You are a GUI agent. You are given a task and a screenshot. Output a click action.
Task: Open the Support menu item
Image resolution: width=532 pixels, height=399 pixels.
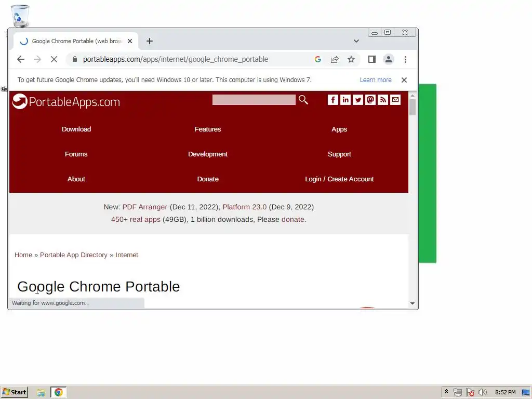(339, 154)
